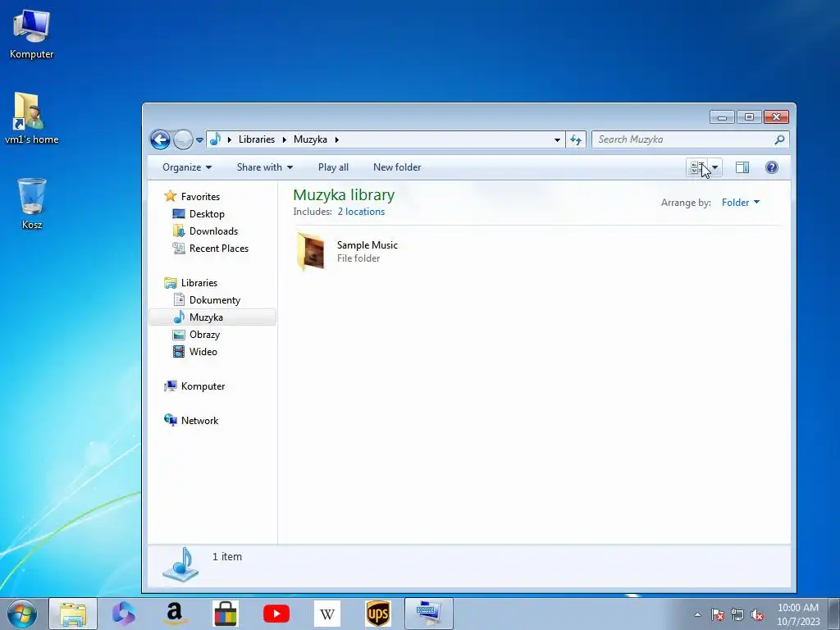Open the Dokumenty library

214,300
